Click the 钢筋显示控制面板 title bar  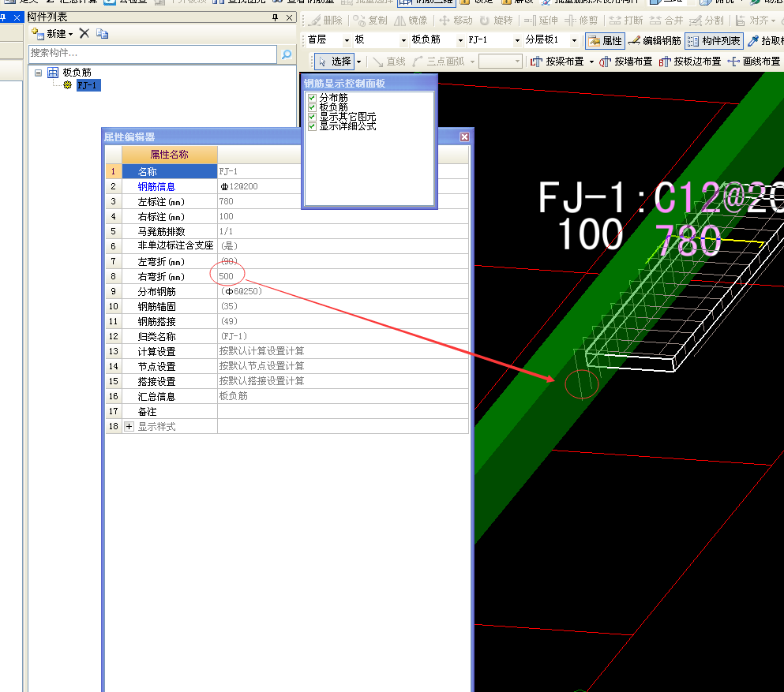369,83
